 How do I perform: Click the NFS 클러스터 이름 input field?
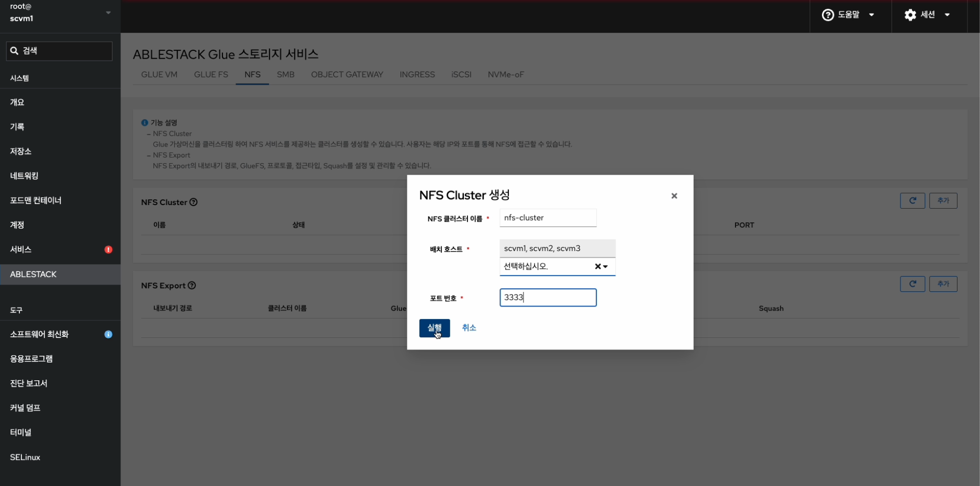[x=548, y=218]
